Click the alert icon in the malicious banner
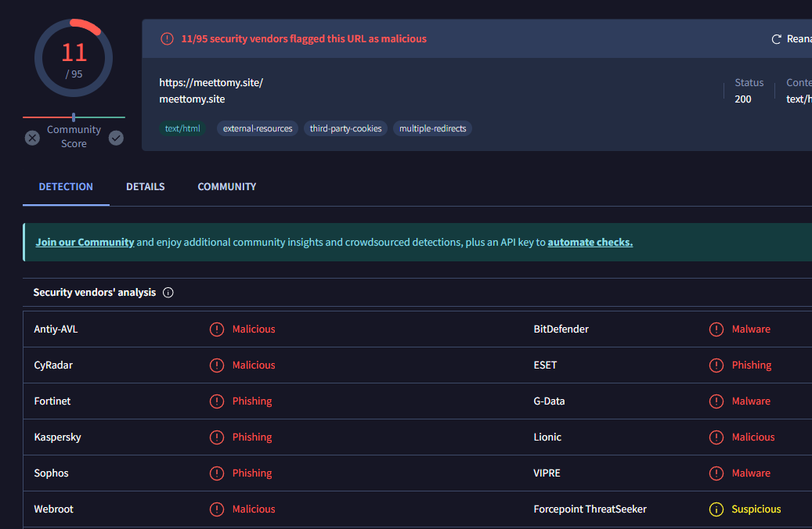Screen dimensions: 812x529 tap(167, 39)
